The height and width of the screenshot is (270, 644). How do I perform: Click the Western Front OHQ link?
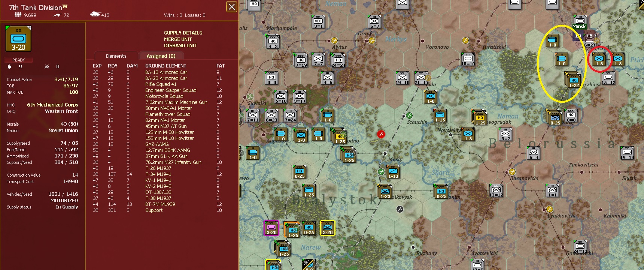click(x=61, y=111)
